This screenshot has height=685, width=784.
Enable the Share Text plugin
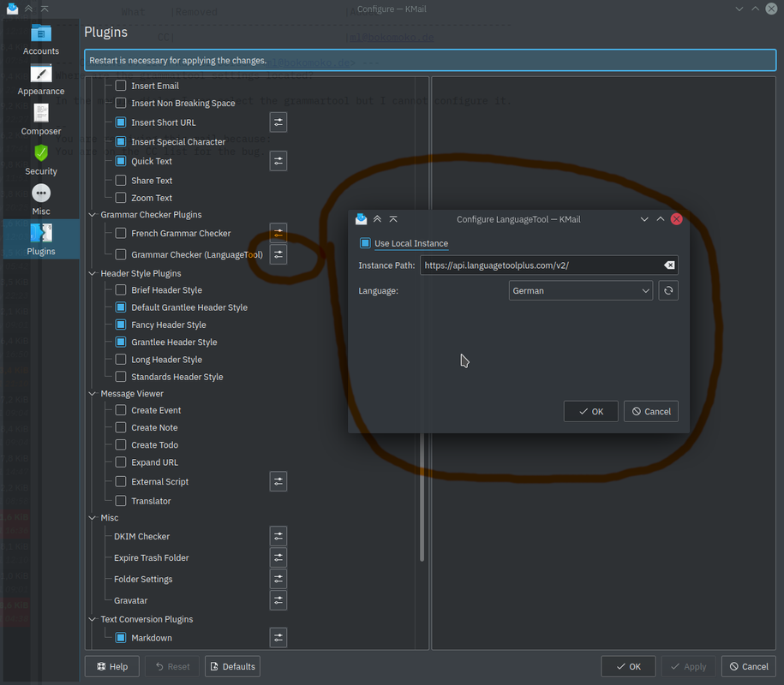click(x=121, y=180)
